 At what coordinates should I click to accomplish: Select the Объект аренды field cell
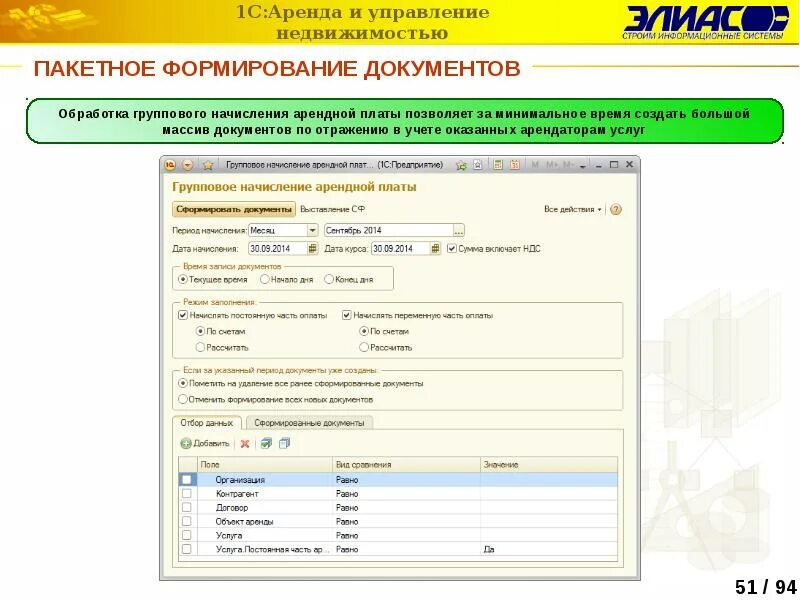click(265, 521)
